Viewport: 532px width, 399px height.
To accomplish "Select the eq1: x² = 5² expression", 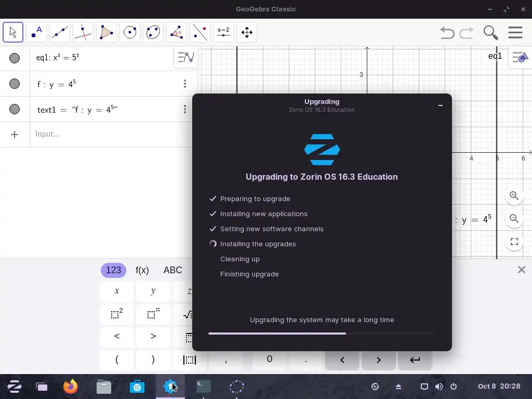I will [x=58, y=57].
